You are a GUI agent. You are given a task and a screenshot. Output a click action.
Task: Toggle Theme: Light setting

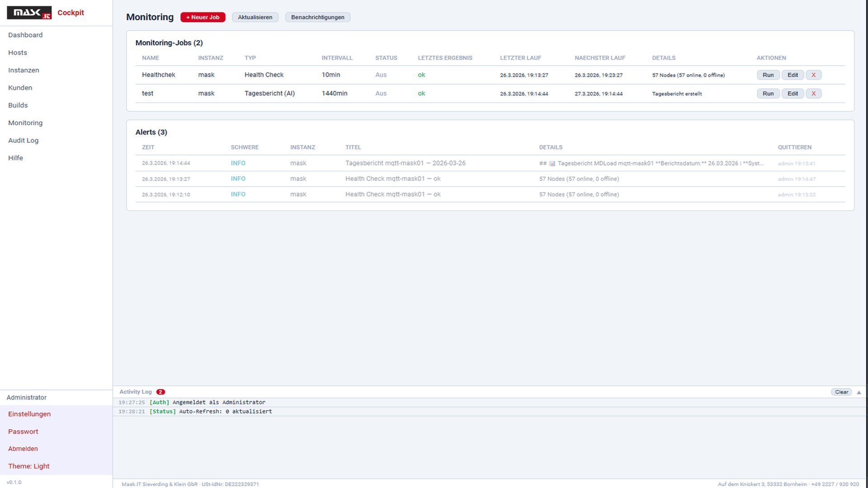pos(28,466)
